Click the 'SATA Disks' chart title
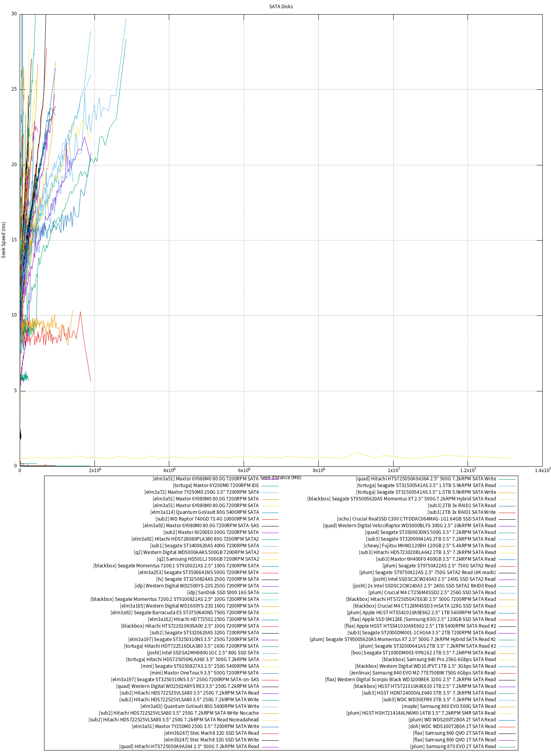This screenshot has width=551, height=756. pos(281,7)
